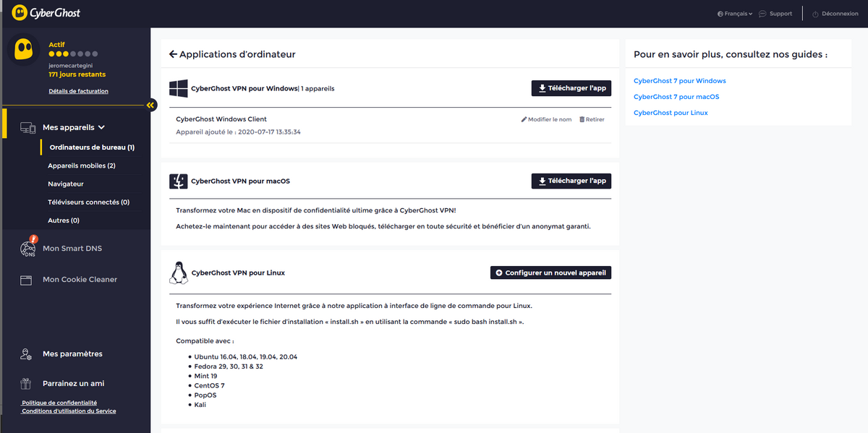The width and height of the screenshot is (868, 433).
Task: Go to Mes paramètres
Action: coord(72,354)
